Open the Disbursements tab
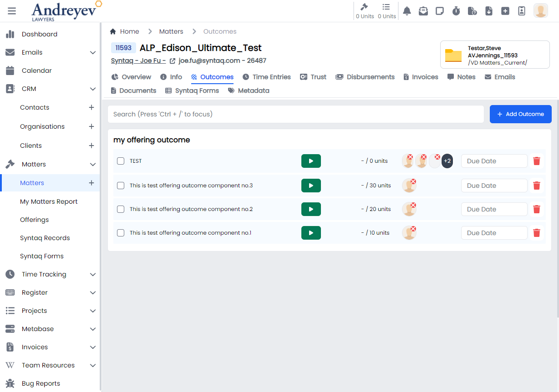Screen dimensions: 559x392 365,77
